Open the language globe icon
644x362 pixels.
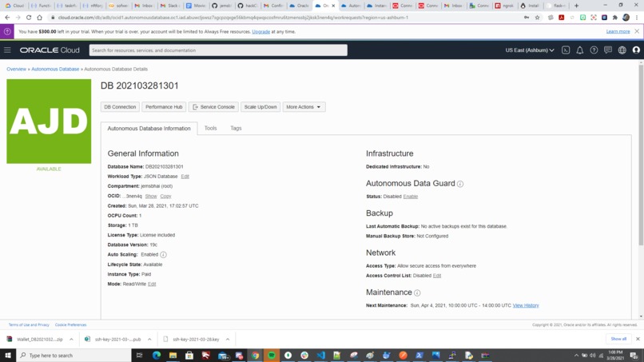pos(622,50)
